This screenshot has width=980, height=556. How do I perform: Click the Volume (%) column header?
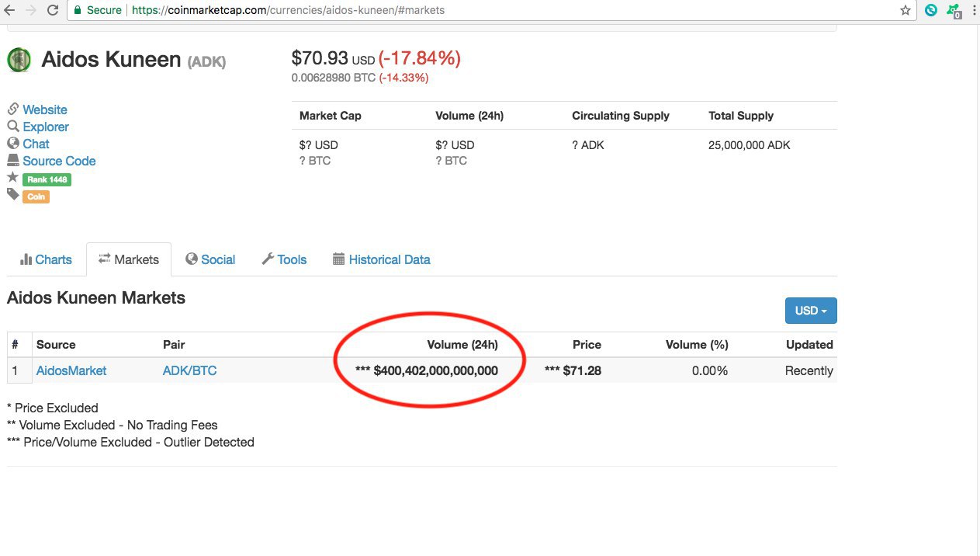pos(697,344)
